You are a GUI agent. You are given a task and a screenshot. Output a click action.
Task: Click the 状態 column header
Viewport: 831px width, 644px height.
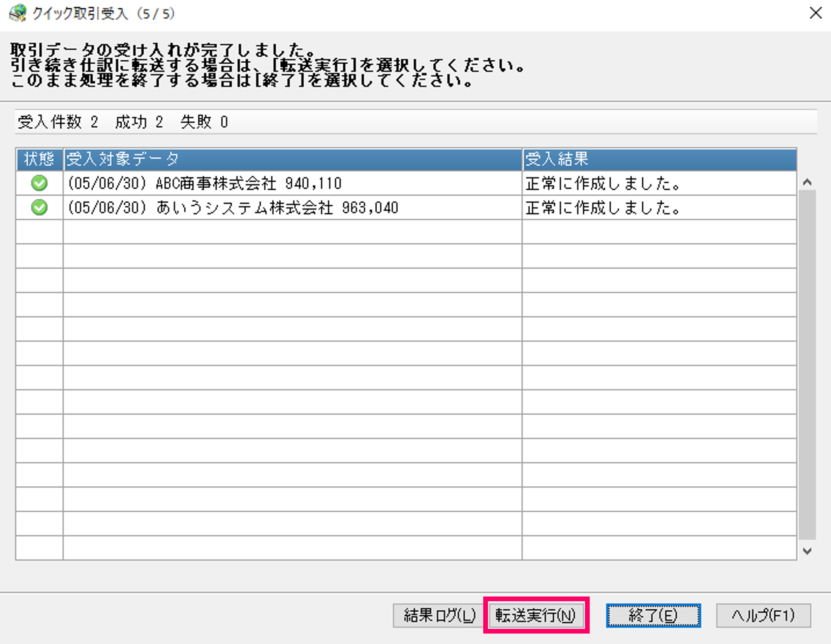(39, 159)
